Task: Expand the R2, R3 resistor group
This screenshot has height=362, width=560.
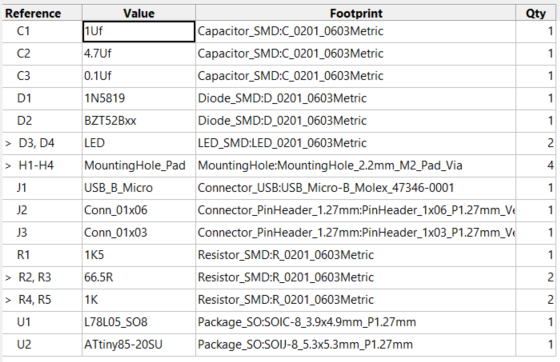Action: coord(8,278)
